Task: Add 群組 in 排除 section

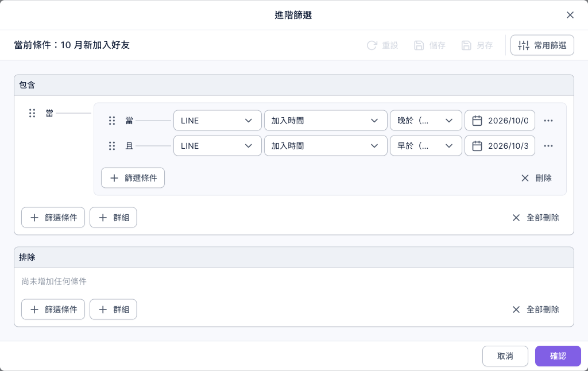Action: (x=113, y=310)
